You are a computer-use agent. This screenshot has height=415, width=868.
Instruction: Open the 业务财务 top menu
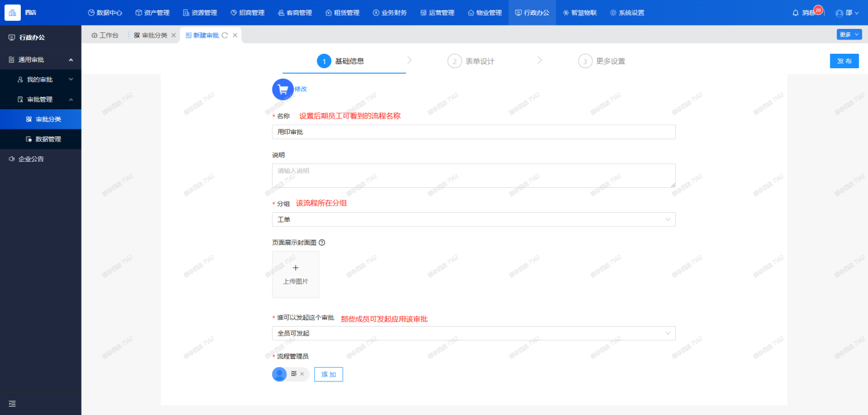(390, 13)
